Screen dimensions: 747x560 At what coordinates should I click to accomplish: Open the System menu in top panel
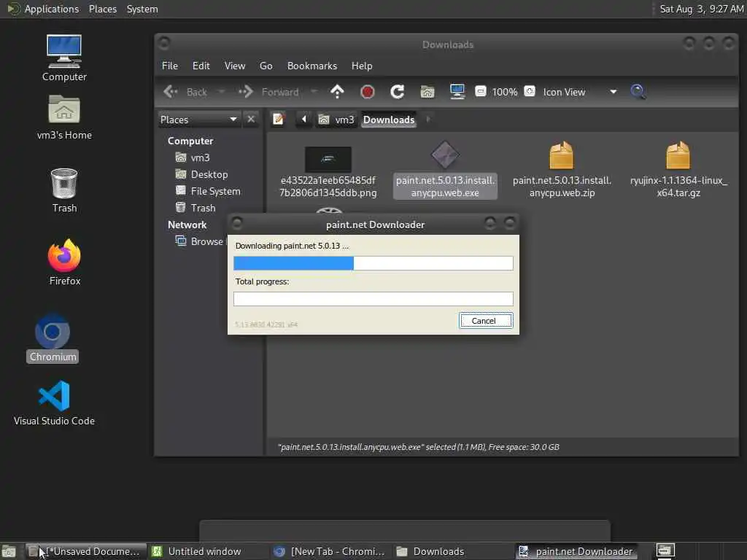click(142, 9)
